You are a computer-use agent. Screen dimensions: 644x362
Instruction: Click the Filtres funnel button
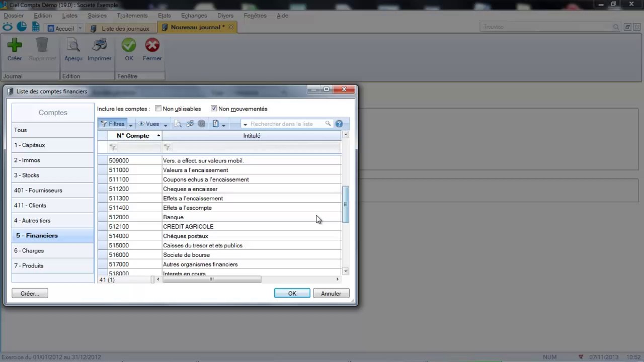113,124
